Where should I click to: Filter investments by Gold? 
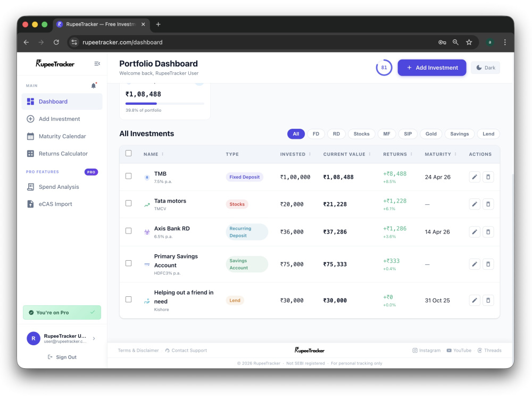(431, 134)
